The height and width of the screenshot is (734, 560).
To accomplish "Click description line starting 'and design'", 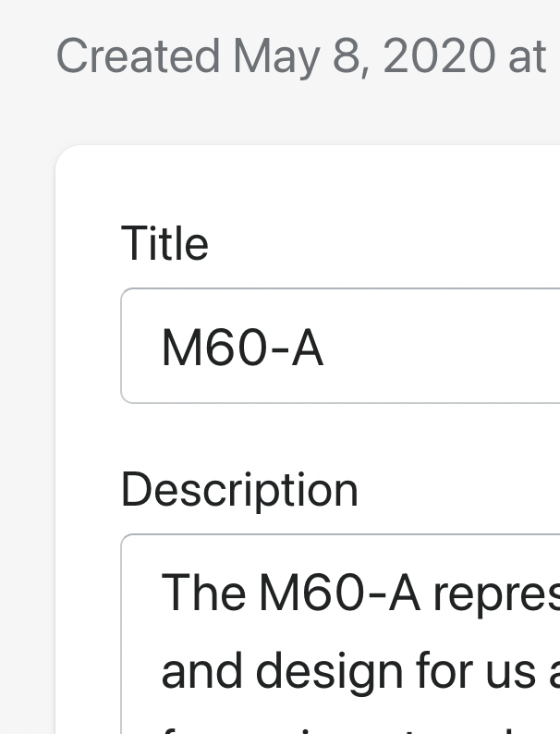I will click(360, 671).
